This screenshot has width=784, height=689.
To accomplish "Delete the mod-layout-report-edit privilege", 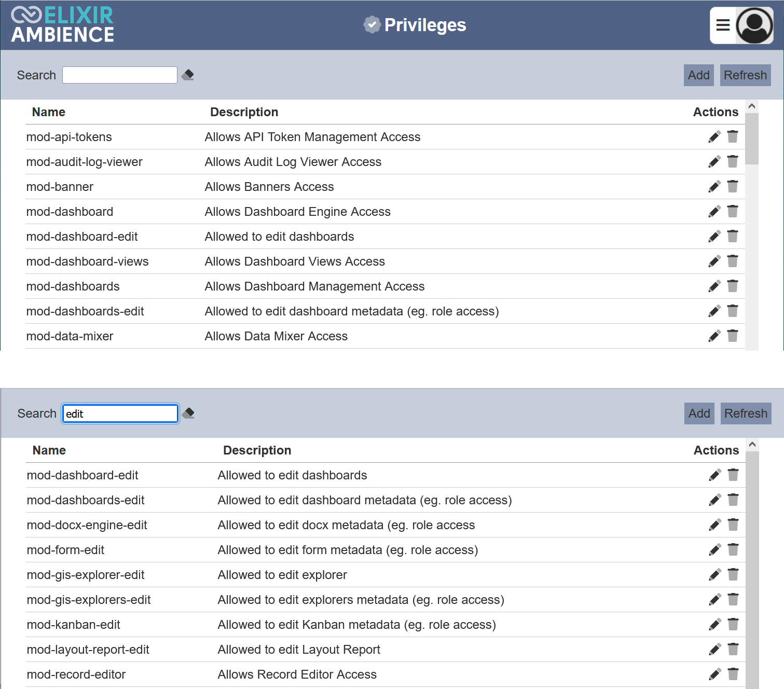I will pos(733,650).
